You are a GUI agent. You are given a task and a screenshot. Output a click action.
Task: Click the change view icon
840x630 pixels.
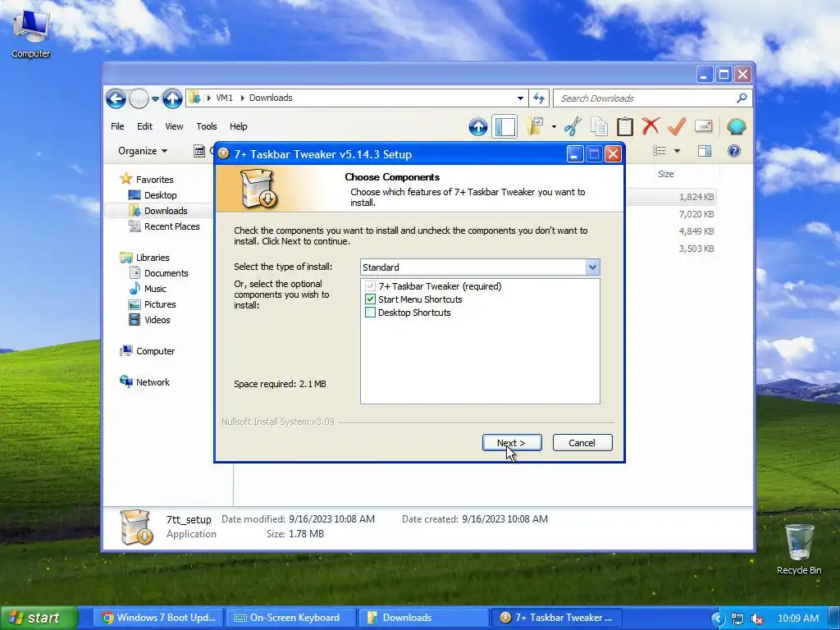[x=660, y=151]
